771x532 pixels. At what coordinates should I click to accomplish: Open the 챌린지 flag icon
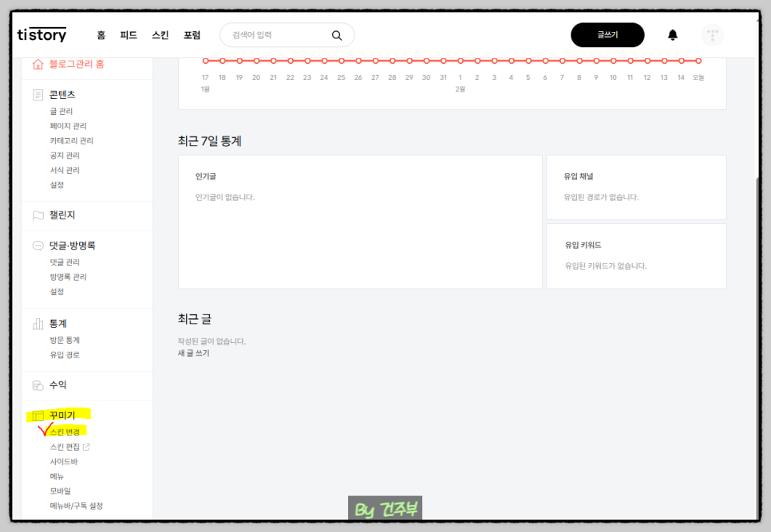(x=37, y=215)
